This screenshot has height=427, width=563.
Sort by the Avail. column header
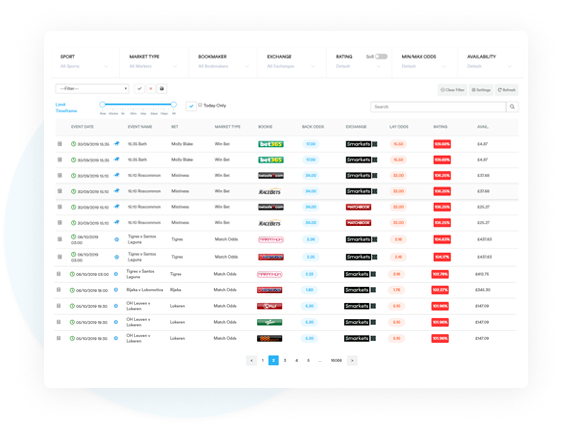pos(483,127)
